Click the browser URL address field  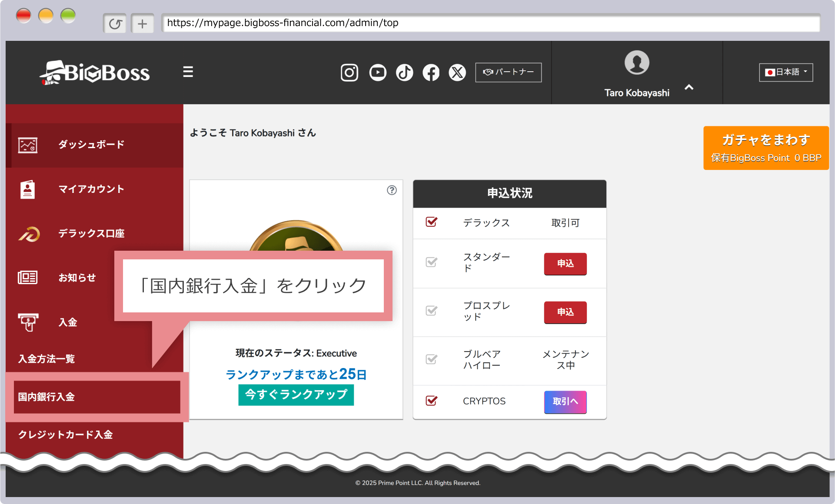490,23
